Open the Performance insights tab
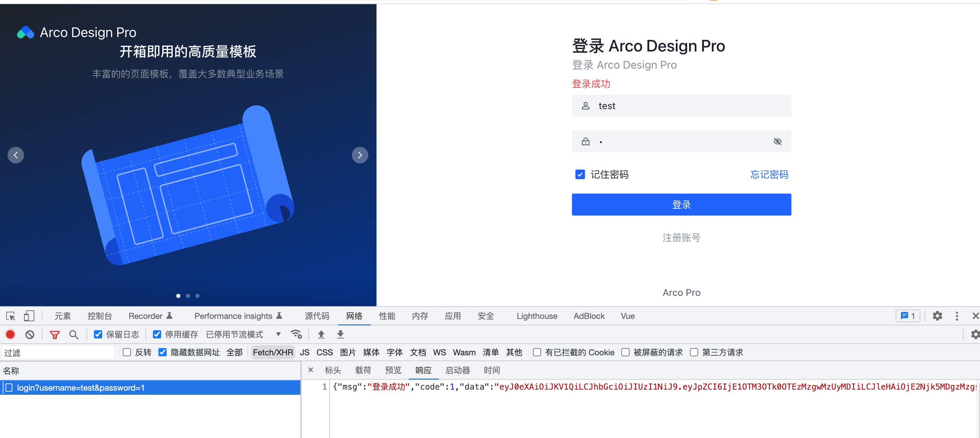The height and width of the screenshot is (438, 980). coord(238,316)
